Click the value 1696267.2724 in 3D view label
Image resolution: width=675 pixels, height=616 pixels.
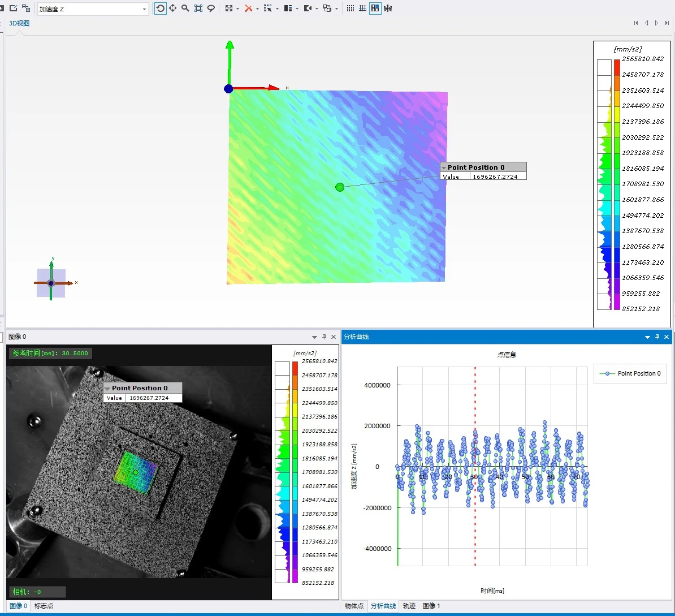[x=495, y=176]
